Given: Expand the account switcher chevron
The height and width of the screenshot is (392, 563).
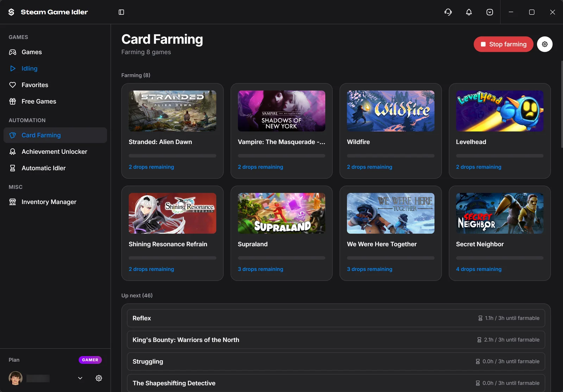Looking at the screenshot, I should click(80, 378).
